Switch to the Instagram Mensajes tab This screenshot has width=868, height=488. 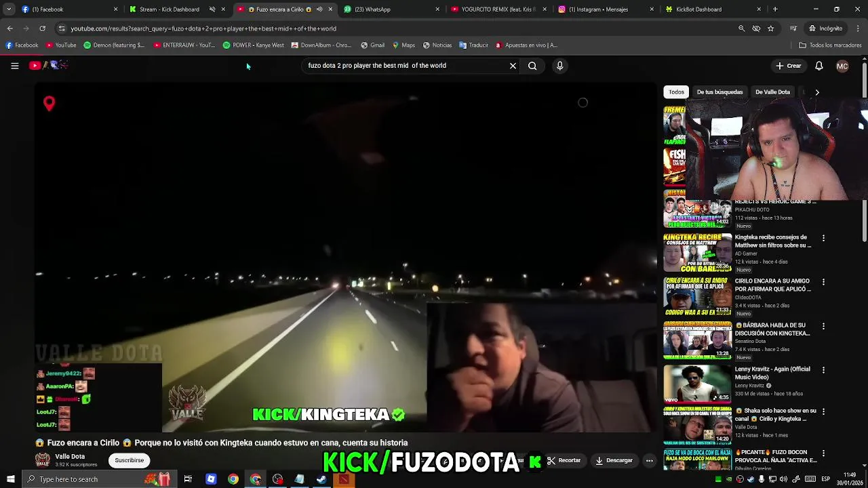tap(605, 9)
